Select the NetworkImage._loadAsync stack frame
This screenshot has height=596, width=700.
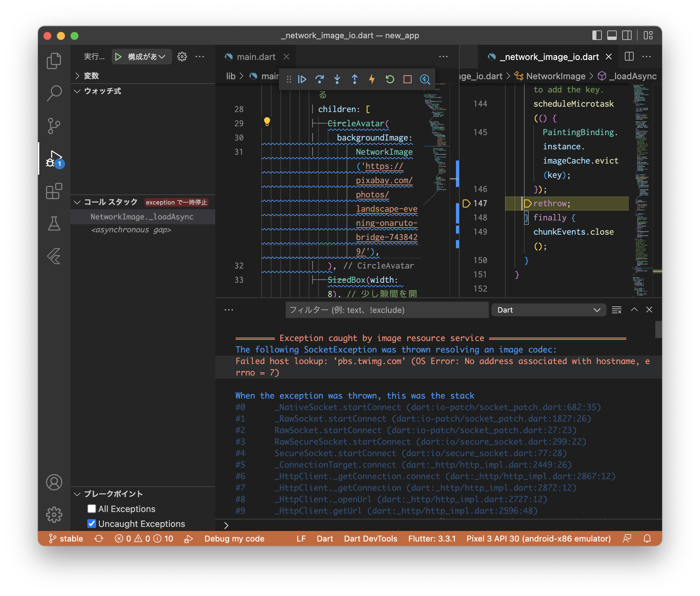(142, 217)
